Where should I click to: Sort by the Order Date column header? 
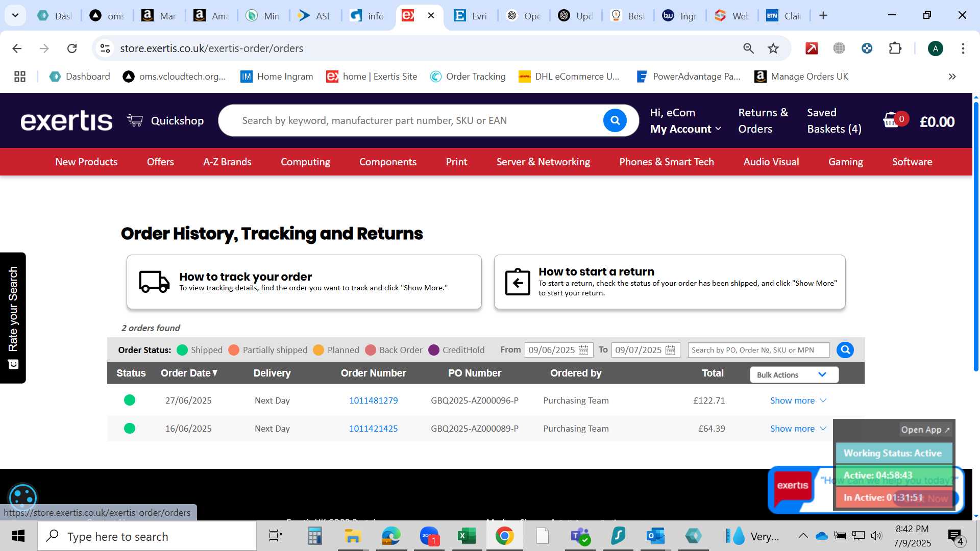(189, 373)
